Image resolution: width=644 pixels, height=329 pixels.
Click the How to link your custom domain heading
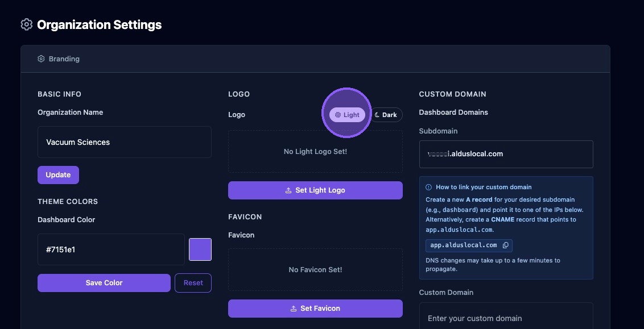484,187
